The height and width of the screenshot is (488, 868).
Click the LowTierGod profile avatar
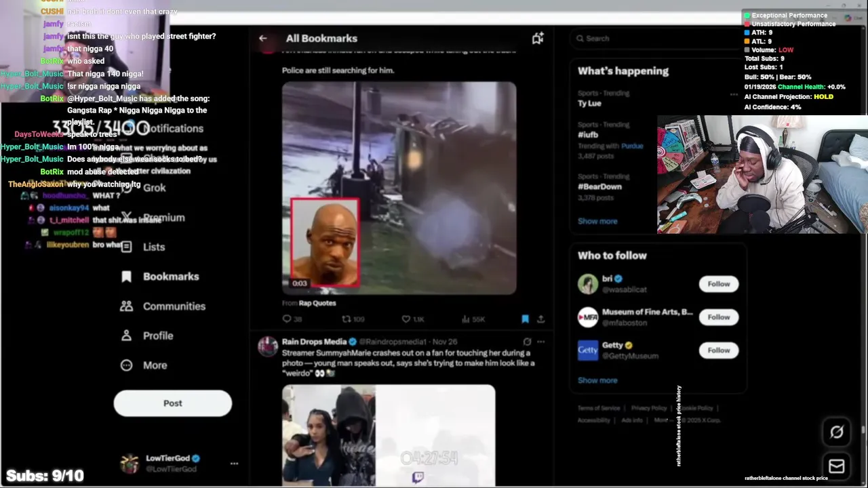(130, 464)
